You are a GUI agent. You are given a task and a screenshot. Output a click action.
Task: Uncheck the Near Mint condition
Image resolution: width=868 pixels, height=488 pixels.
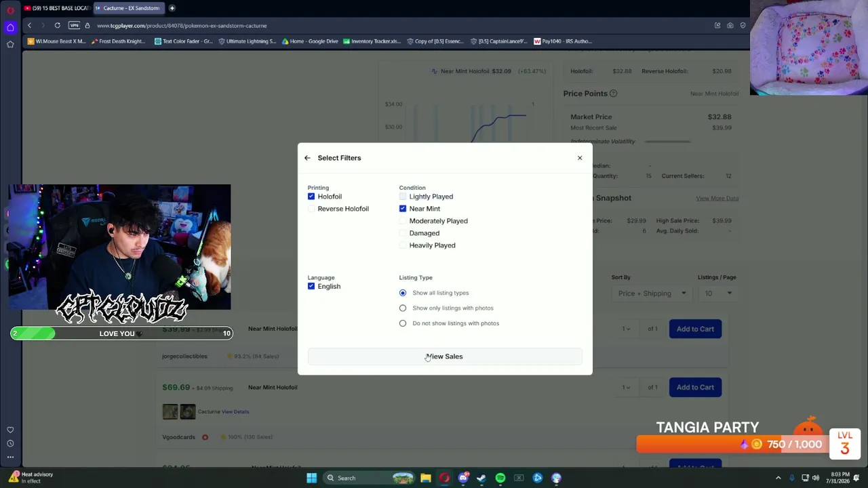coord(403,209)
